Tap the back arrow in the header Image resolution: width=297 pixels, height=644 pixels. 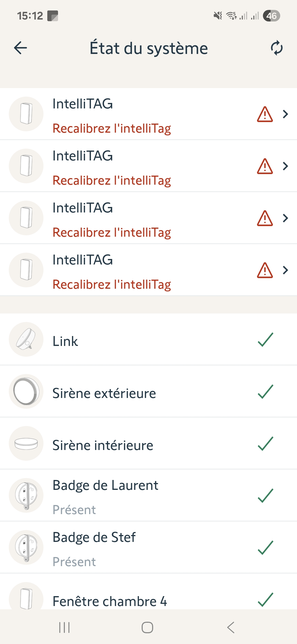(x=21, y=48)
